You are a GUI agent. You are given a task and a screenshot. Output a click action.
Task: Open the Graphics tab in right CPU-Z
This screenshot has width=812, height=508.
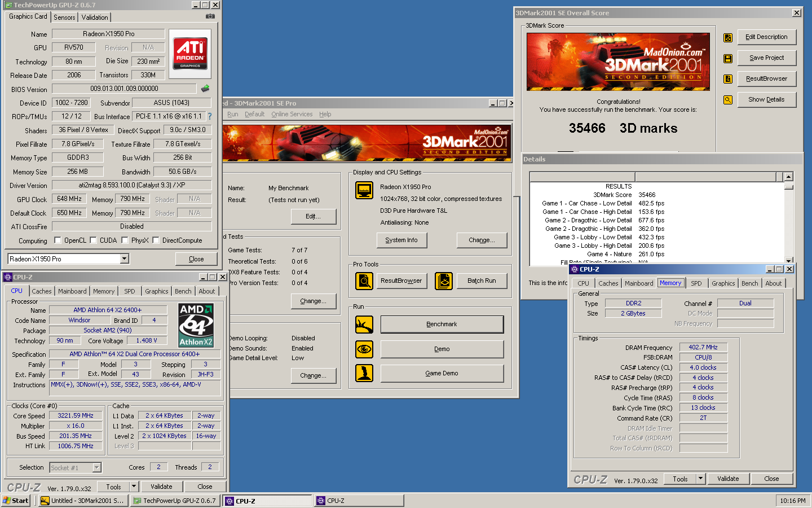tap(723, 283)
